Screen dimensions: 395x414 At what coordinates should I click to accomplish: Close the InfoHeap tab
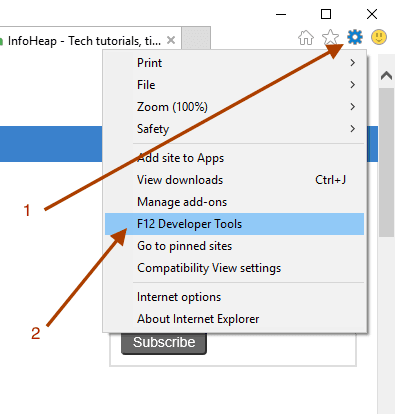point(171,40)
